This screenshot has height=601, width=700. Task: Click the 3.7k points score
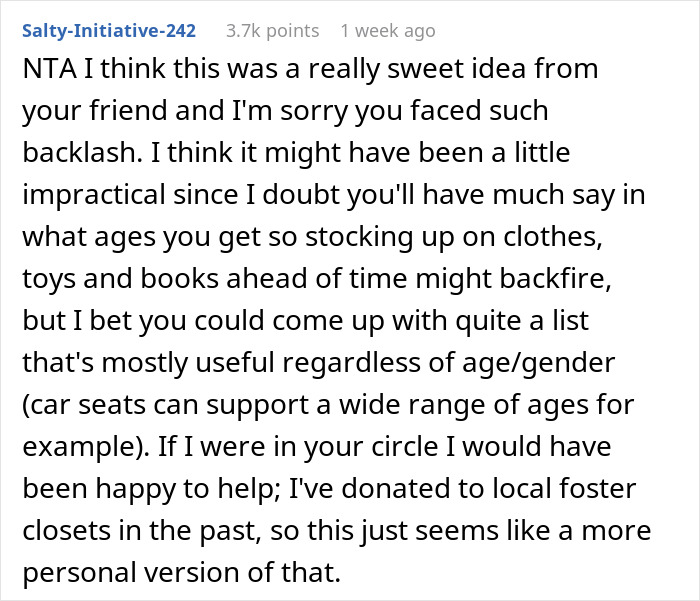pyautogui.click(x=270, y=31)
